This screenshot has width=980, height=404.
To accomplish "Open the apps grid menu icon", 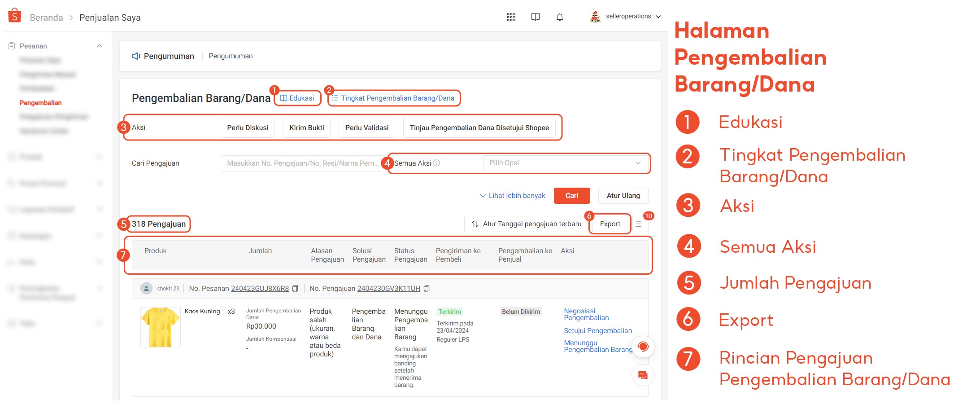I will [511, 17].
